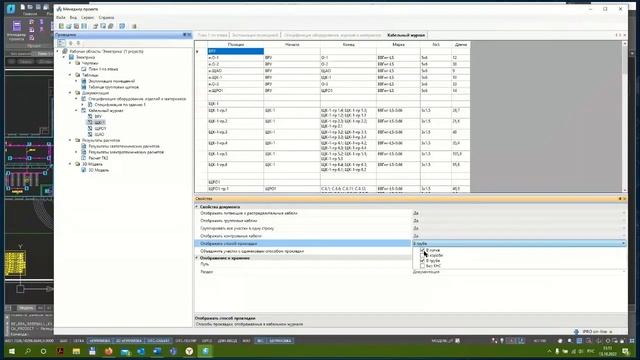The image size is (640, 360).
Task: Open the Сервис menu
Action: tap(87, 18)
